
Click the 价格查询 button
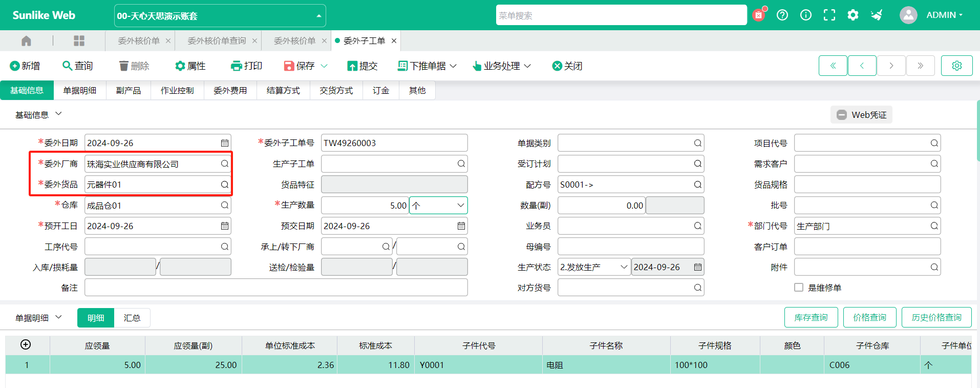(869, 317)
